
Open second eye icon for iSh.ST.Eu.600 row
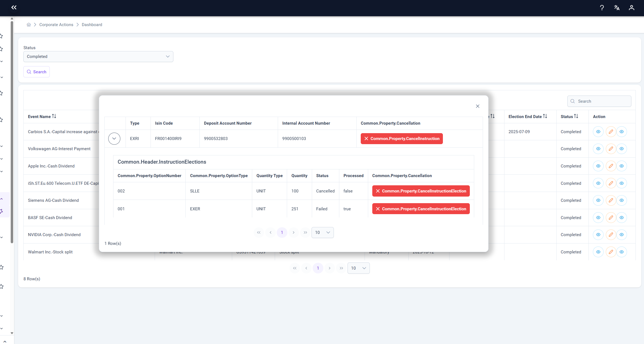tap(621, 183)
